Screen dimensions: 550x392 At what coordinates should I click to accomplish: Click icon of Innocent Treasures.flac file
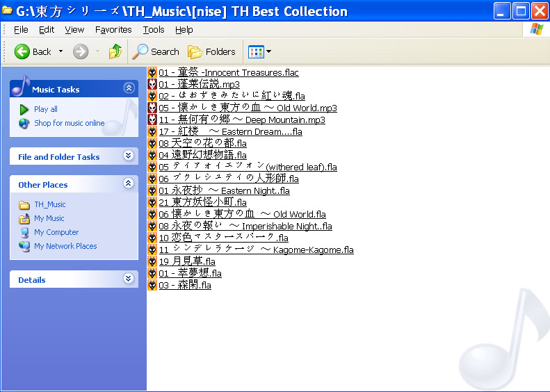[x=152, y=72]
